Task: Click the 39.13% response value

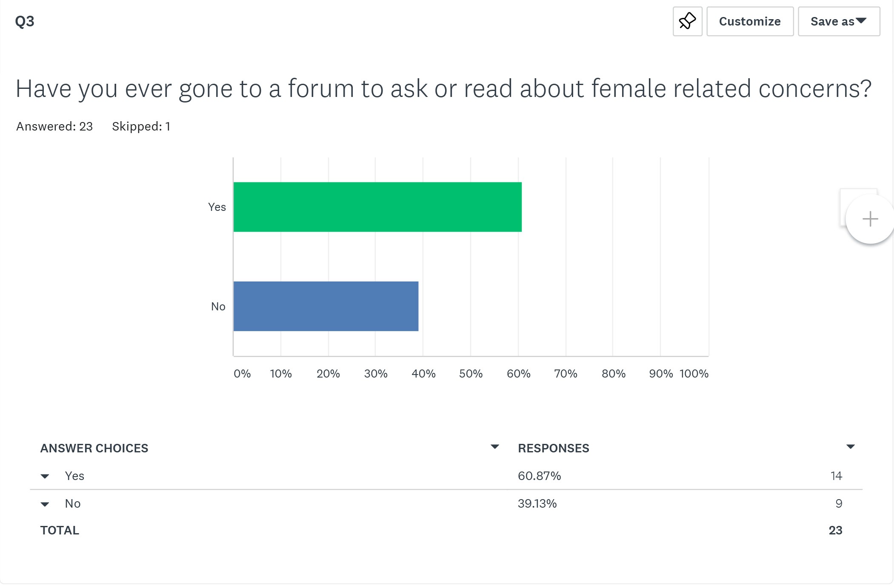Action: pyautogui.click(x=537, y=504)
